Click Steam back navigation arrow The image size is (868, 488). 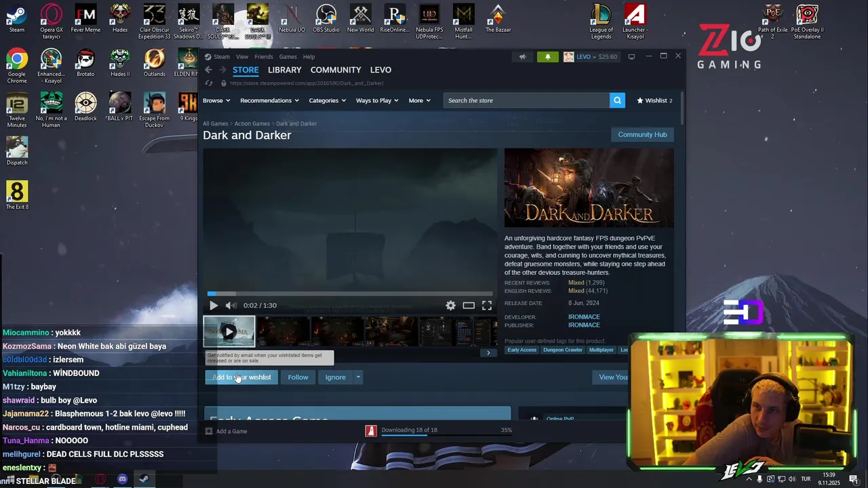[x=208, y=70]
